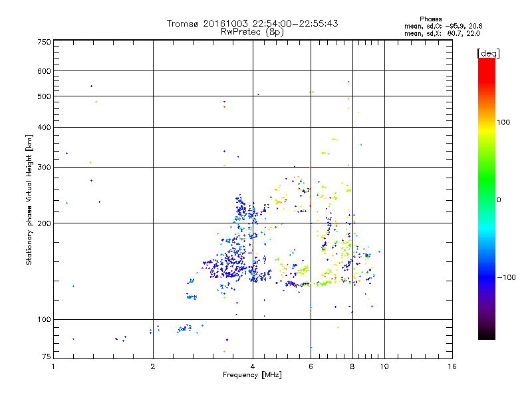
Task: Click the y-axis tick label '400'
Action: click(44, 127)
